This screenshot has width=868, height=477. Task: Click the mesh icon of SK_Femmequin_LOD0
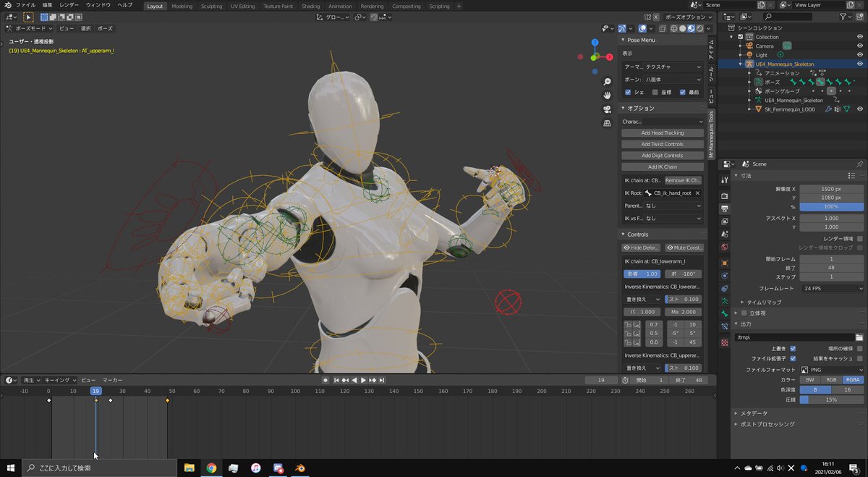tap(759, 109)
